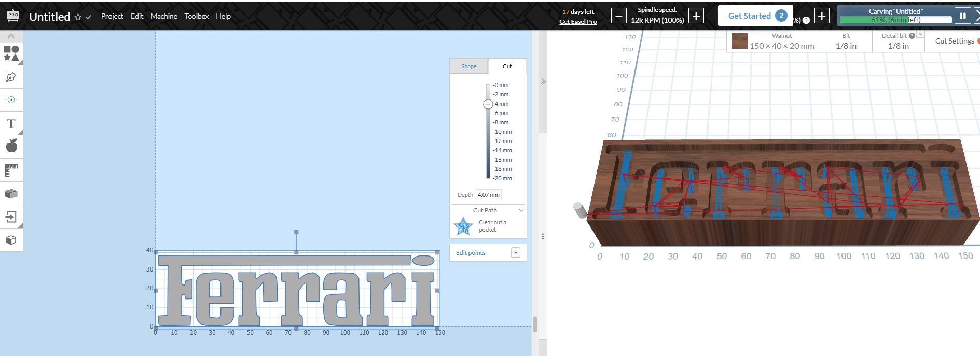The width and height of the screenshot is (980, 356).
Task: Click the carving progress bar
Action: coord(896,20)
